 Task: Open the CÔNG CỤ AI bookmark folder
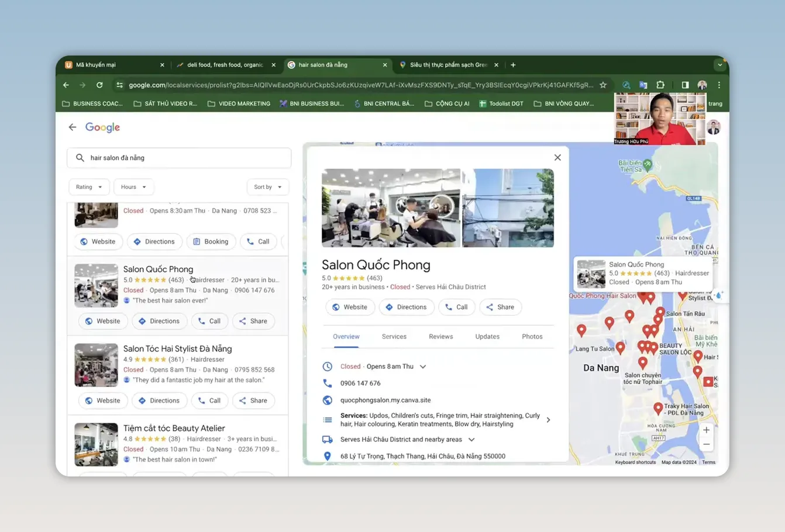[447, 103]
